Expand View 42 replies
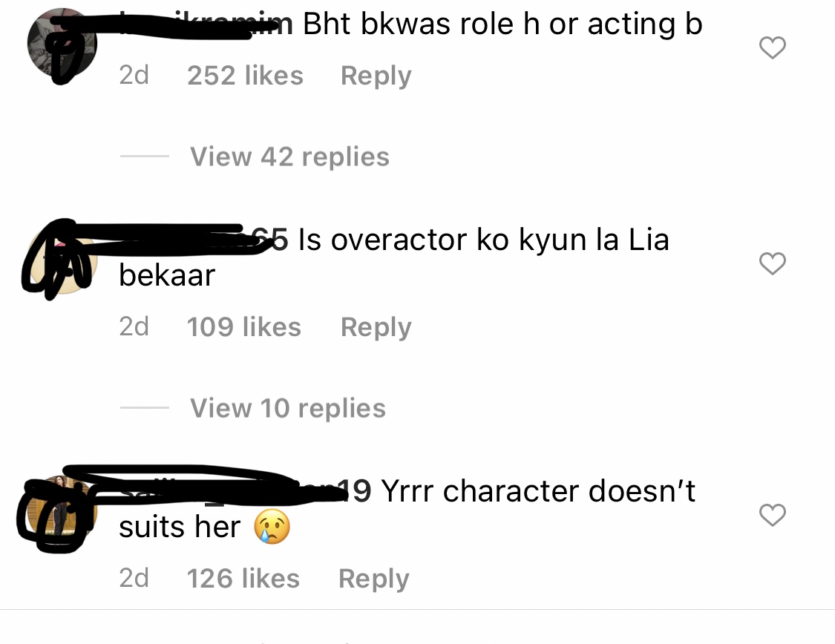The width and height of the screenshot is (835, 644). click(289, 157)
